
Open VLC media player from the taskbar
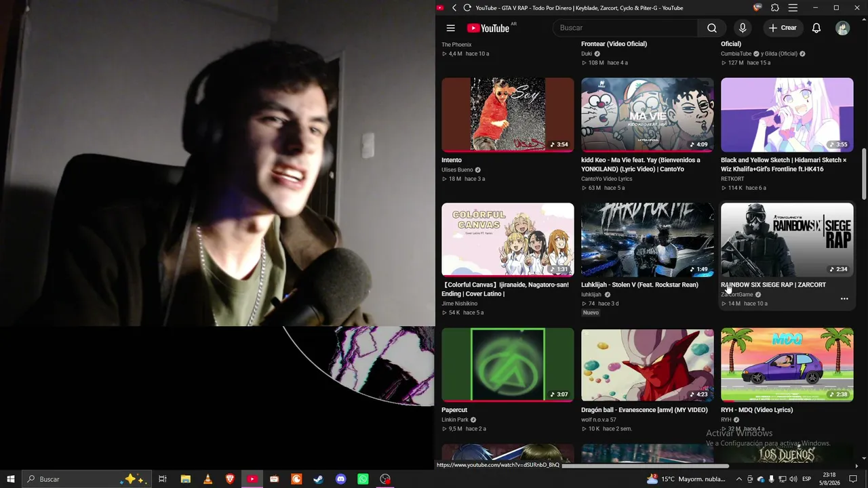[x=208, y=479]
